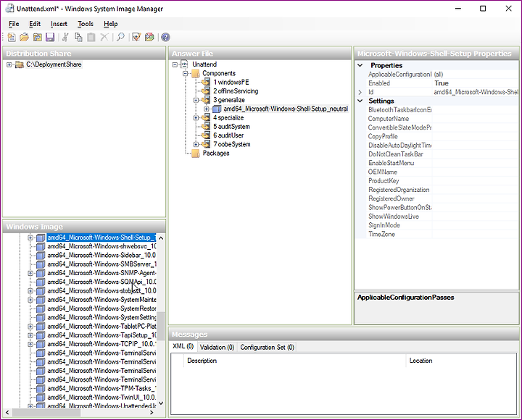
Task: Click the Paste clipboard icon
Action: [x=91, y=37]
